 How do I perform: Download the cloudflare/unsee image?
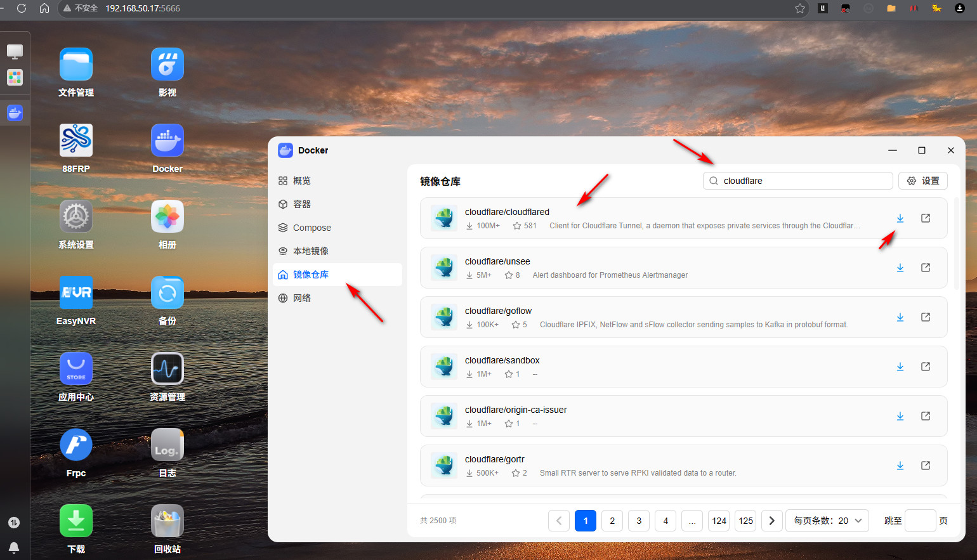(900, 268)
